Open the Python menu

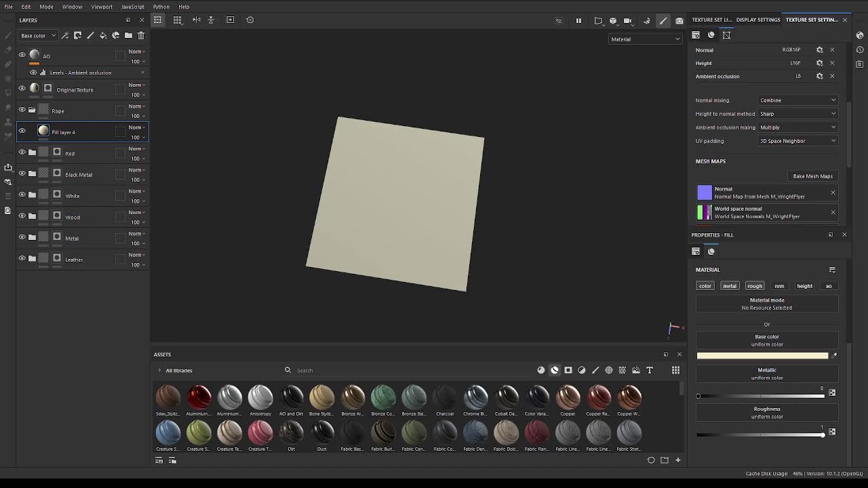161,7
